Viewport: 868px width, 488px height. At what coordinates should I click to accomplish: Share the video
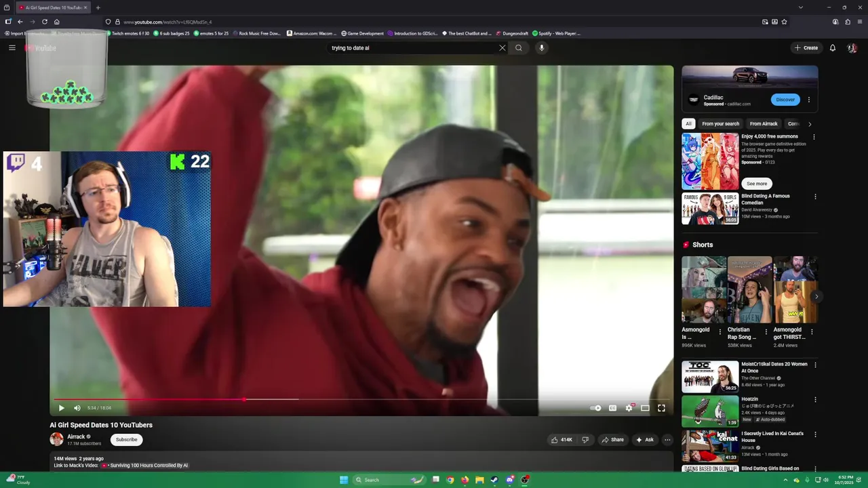pos(612,440)
